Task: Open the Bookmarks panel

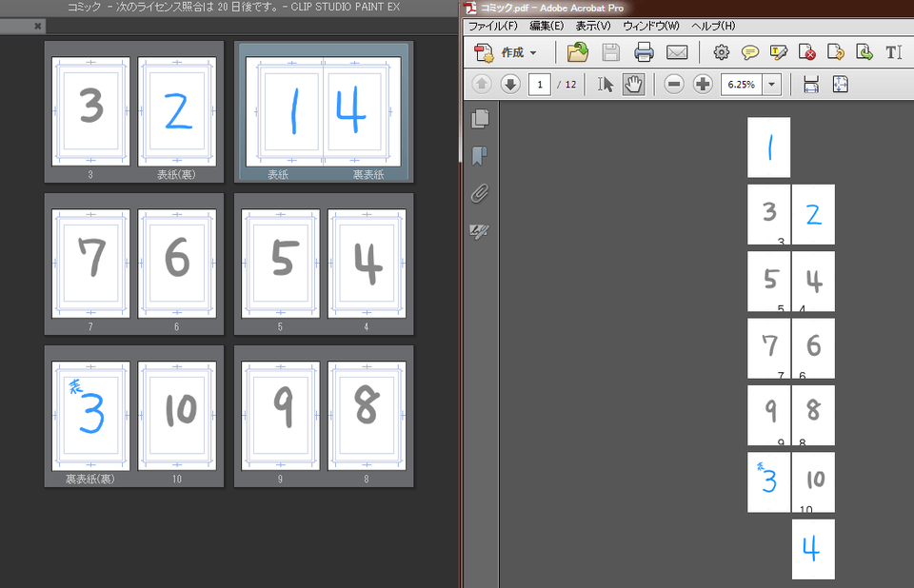Action: [x=481, y=155]
